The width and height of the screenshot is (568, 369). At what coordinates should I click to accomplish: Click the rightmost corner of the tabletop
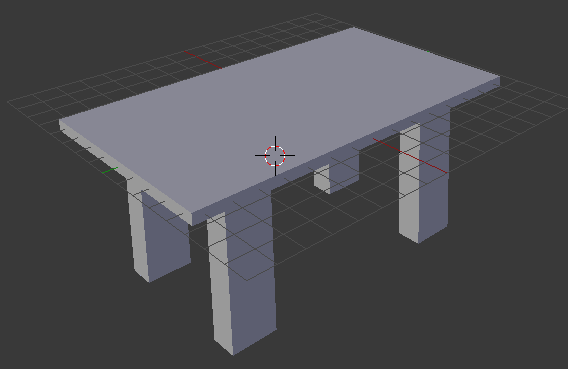(500, 77)
